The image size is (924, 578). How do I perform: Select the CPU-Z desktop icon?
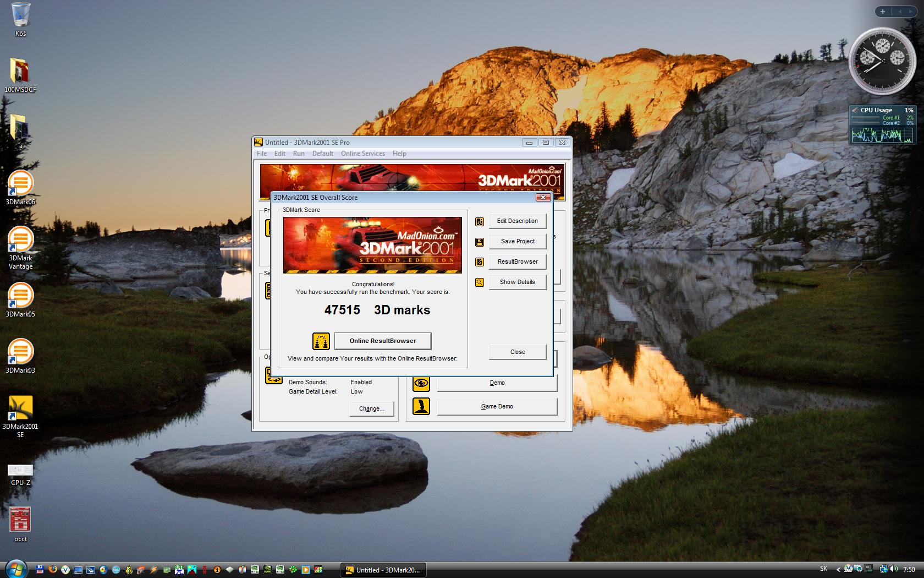point(20,475)
